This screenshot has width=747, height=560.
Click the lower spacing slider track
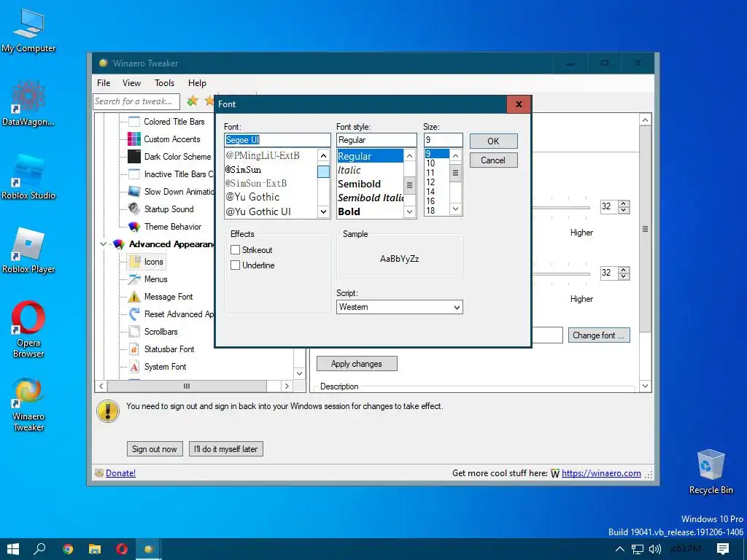(561, 274)
